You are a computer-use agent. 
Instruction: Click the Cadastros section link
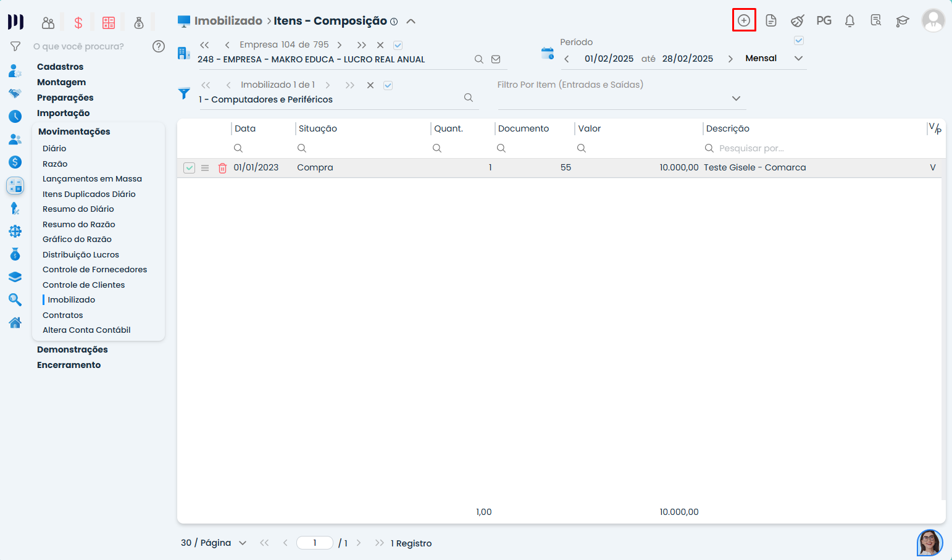coord(60,67)
